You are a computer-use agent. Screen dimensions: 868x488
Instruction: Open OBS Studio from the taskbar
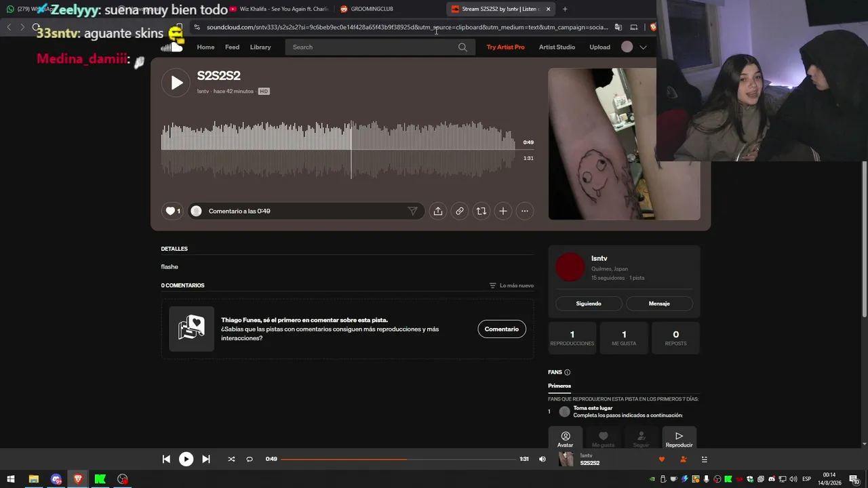(123, 479)
